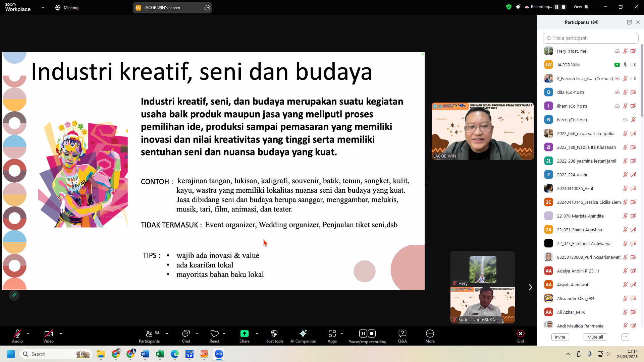Expand Zoom Workplace dropdown arrow
This screenshot has width=644, height=362.
(43, 7)
